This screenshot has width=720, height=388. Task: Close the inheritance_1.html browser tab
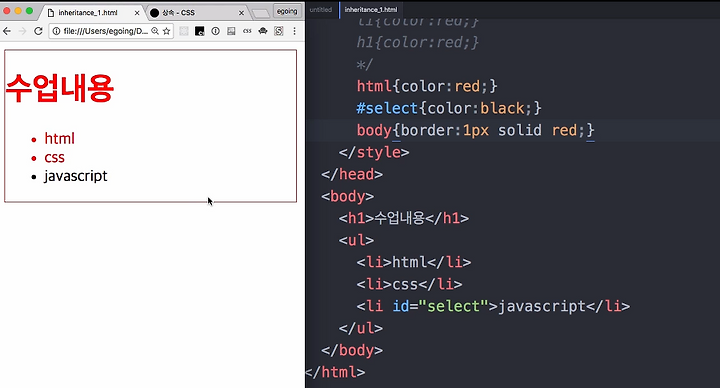[x=137, y=13]
